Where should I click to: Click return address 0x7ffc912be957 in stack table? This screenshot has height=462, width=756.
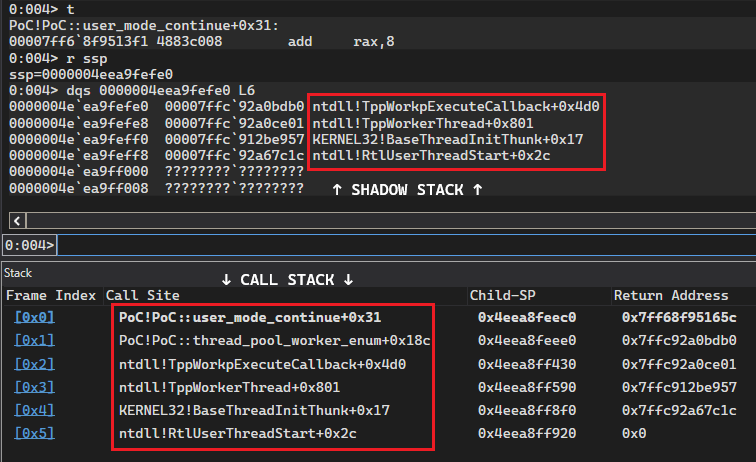coord(679,387)
